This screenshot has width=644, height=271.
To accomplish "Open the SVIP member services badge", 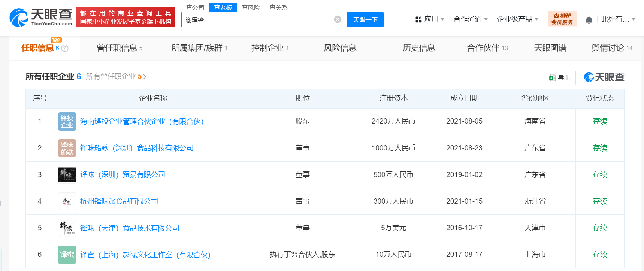I will tap(562, 19).
